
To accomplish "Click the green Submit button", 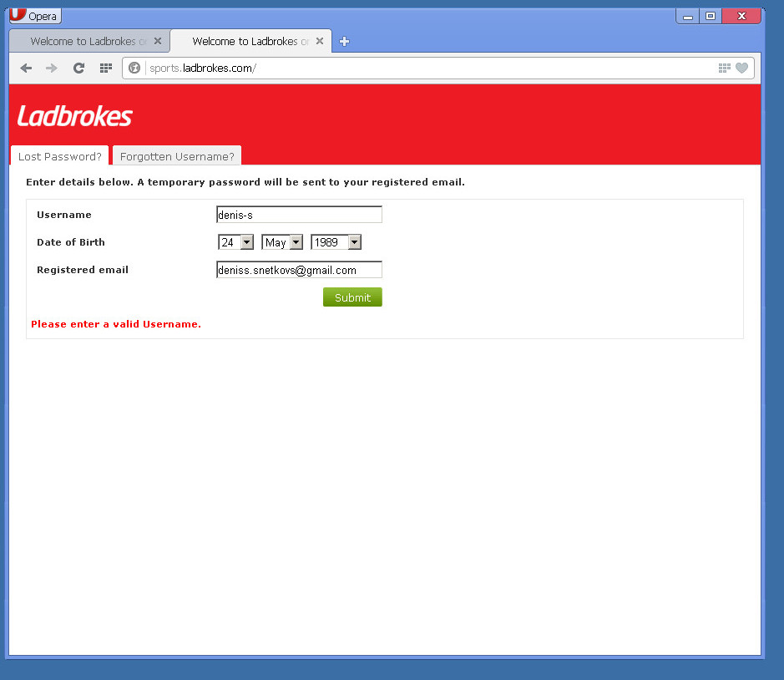I will (352, 297).
